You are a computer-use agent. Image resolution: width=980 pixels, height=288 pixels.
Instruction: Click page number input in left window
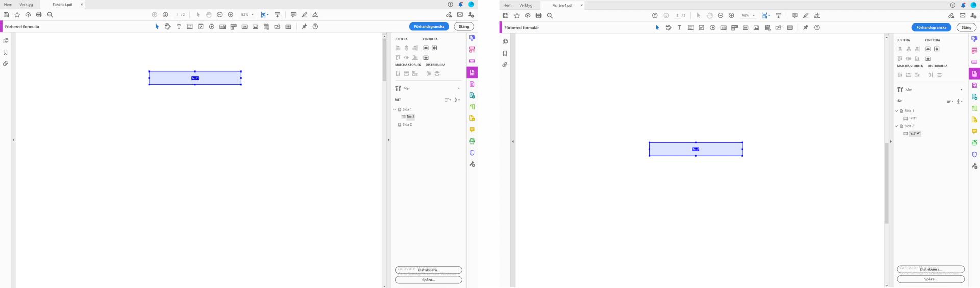177,15
